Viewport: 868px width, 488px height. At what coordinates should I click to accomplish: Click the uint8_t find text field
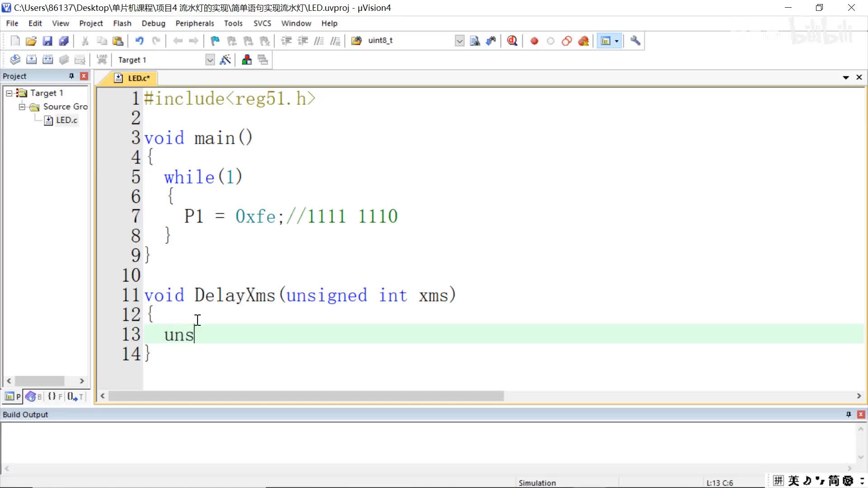point(410,41)
